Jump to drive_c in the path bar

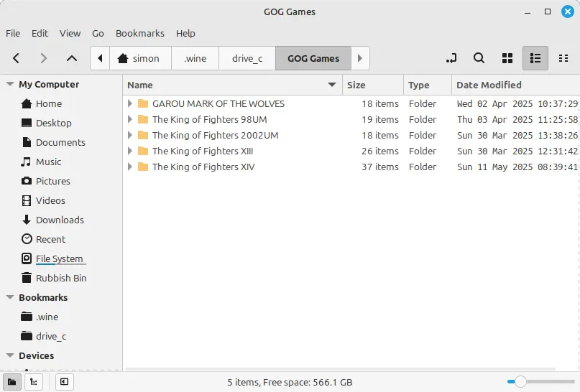(x=247, y=58)
